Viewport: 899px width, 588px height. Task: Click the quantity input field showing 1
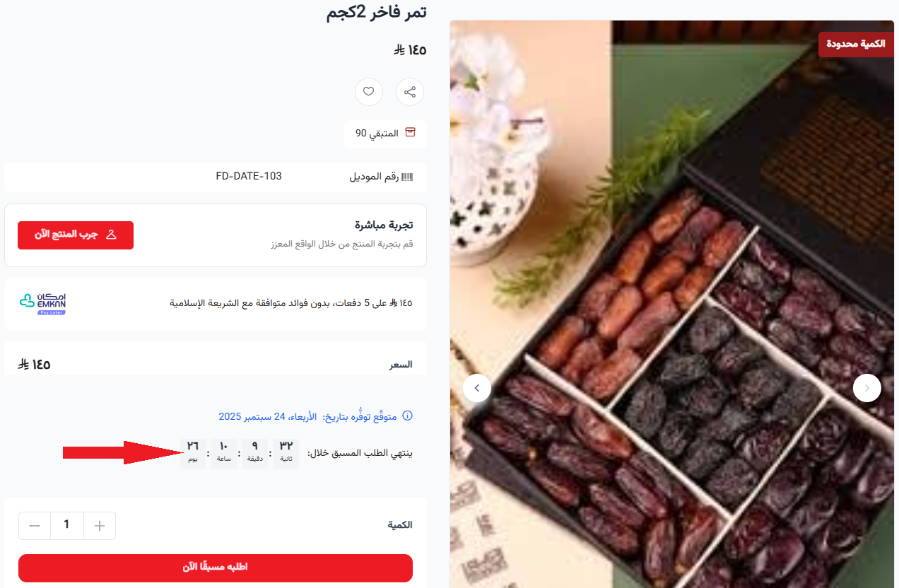pyautogui.click(x=67, y=526)
